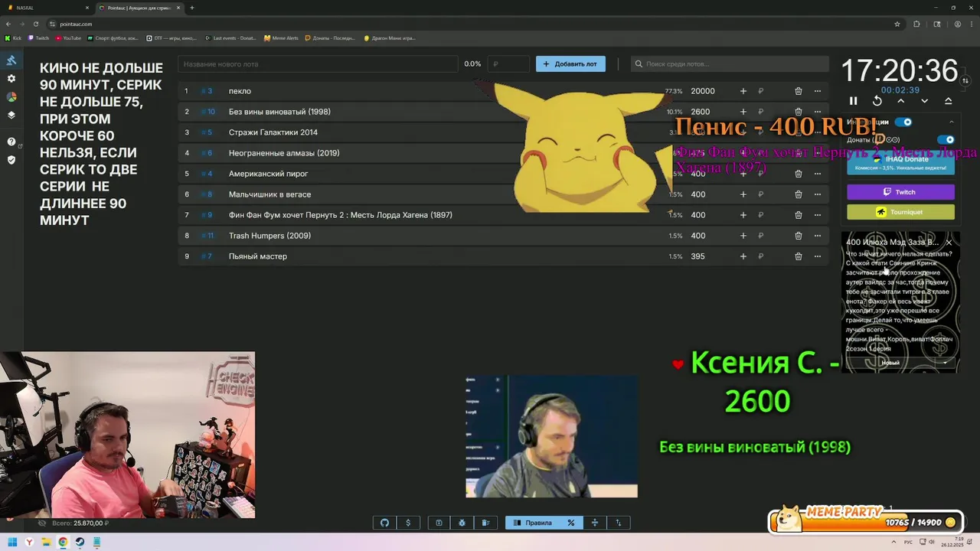The image size is (980, 551).
Task: Collapse the integrations panel chevron
Action: 952,122
